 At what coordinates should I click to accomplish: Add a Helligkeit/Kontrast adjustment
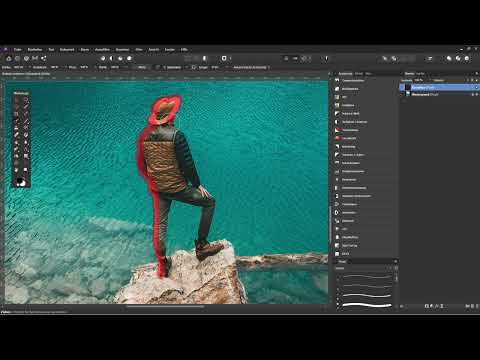365,122
